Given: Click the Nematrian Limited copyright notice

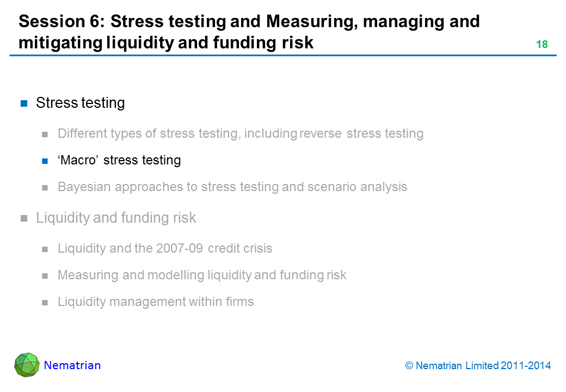Looking at the screenshot, I should coord(478,366).
